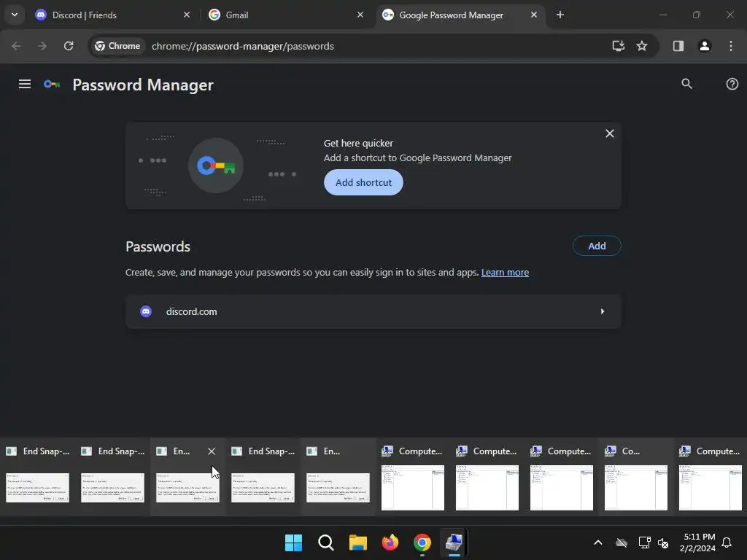Click the discord.com favicon

[146, 311]
